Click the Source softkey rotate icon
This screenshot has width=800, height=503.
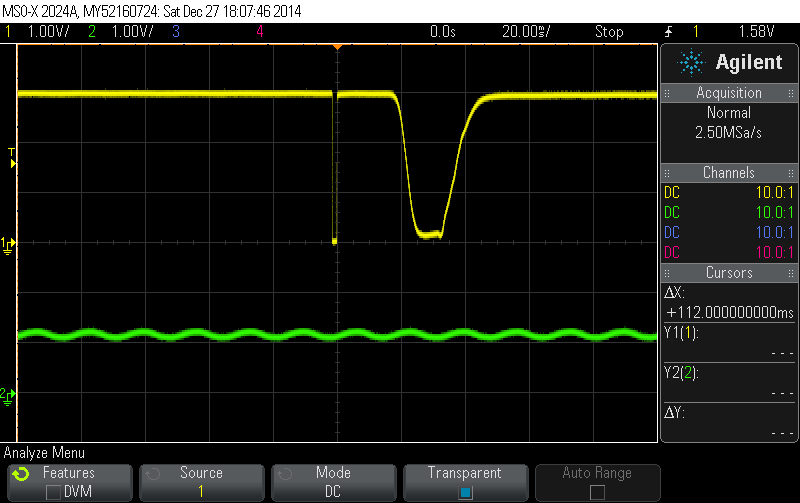pos(152,474)
